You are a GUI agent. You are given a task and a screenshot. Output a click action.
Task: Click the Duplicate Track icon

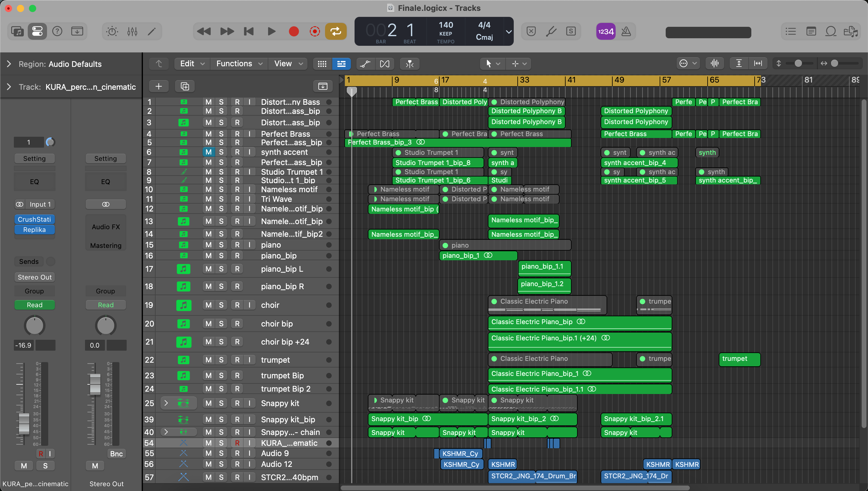pyautogui.click(x=185, y=86)
